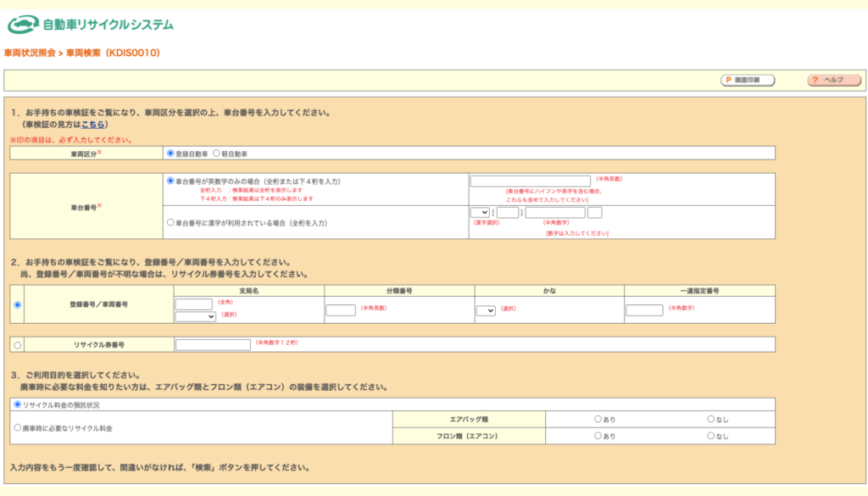Expand the 支局名 選択 dropdown
Image resolution: width=868 pixels, height=496 pixels.
(x=195, y=316)
